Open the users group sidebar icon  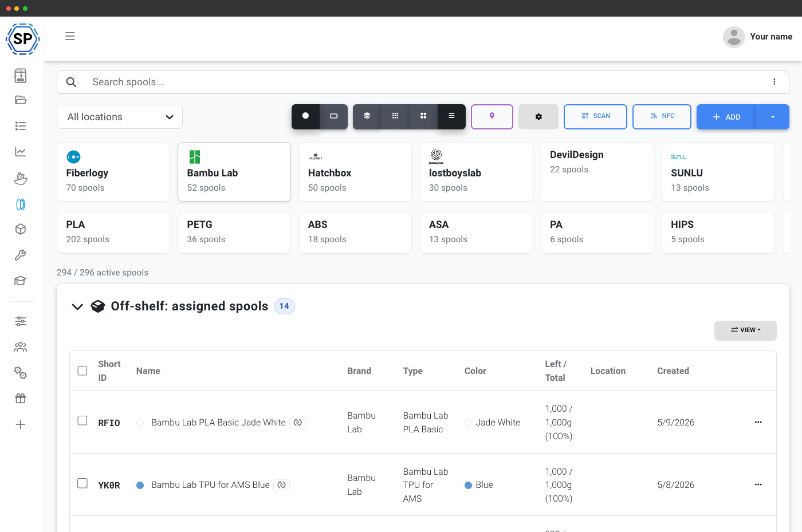[x=21, y=347]
